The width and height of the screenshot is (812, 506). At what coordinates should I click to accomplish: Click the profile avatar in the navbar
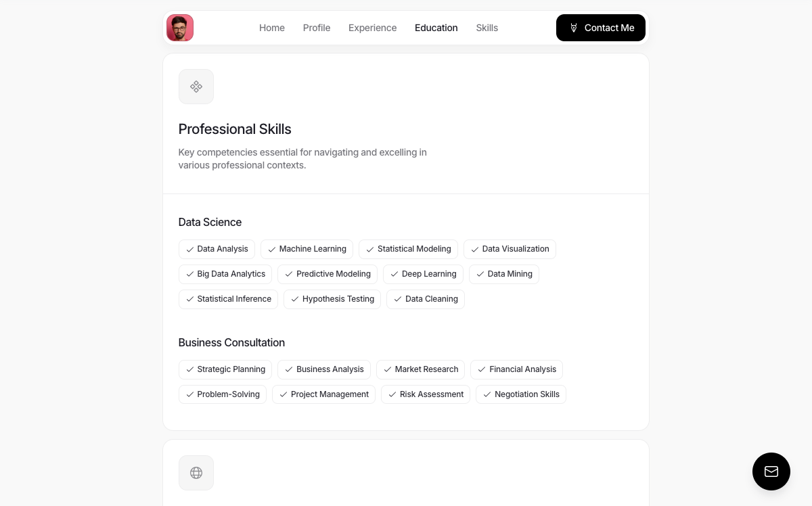pyautogui.click(x=180, y=28)
